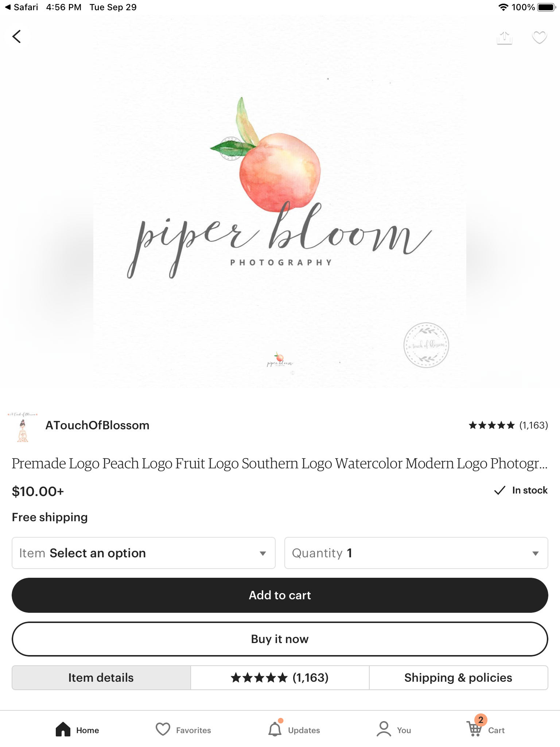Expand the Item Select an option dropdown
The height and width of the screenshot is (747, 560).
click(144, 553)
